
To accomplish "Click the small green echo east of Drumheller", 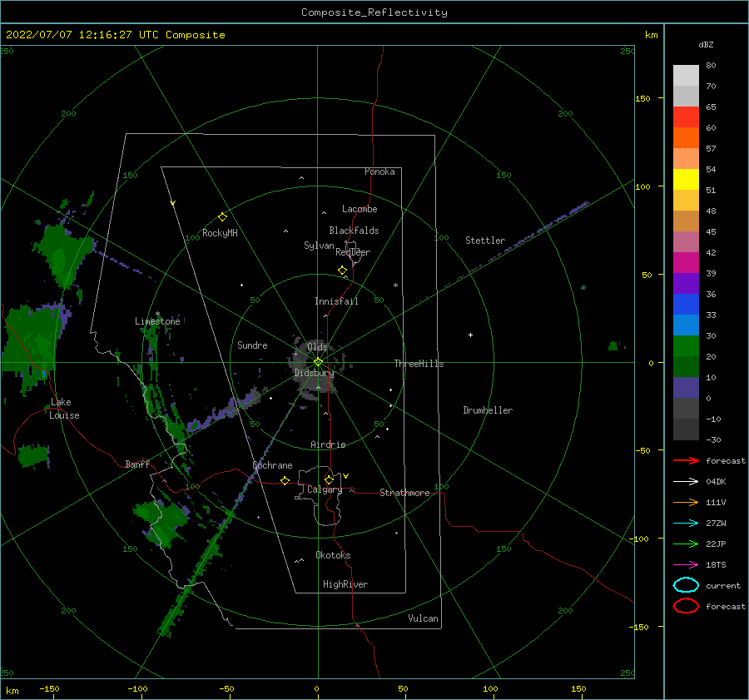I will click(x=613, y=345).
